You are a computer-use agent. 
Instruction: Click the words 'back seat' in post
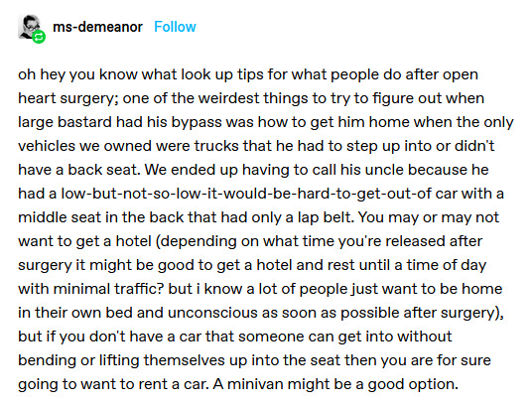(103, 170)
